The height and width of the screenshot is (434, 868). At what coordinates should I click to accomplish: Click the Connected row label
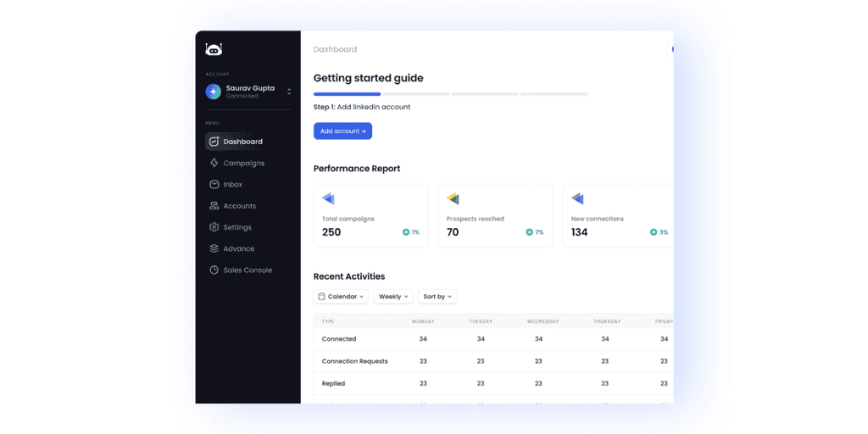[339, 339]
